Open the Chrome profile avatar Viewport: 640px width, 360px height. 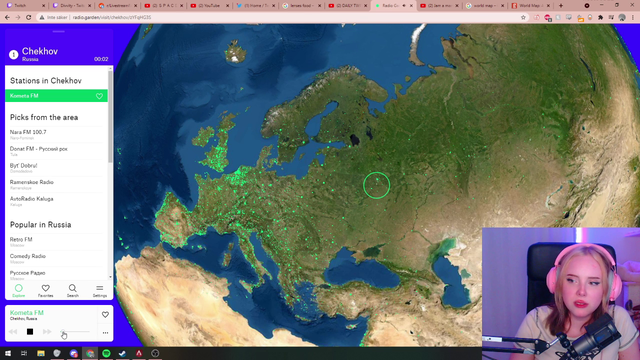point(622,18)
